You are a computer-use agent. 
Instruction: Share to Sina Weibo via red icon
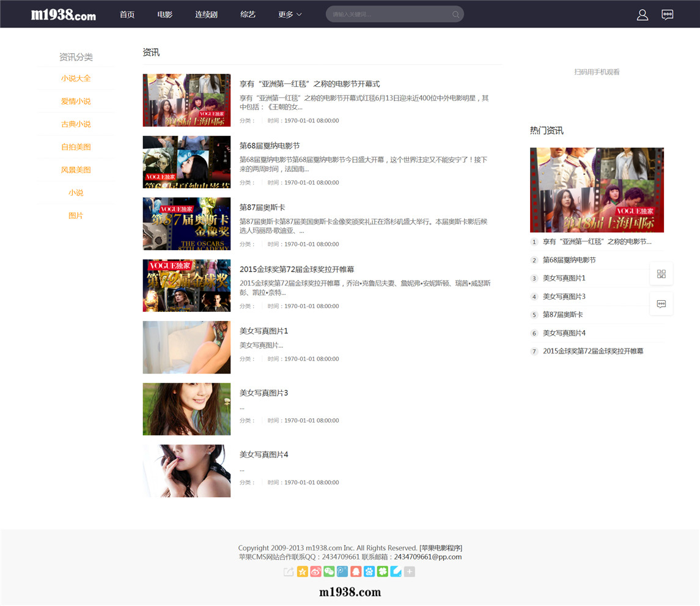[315, 572]
